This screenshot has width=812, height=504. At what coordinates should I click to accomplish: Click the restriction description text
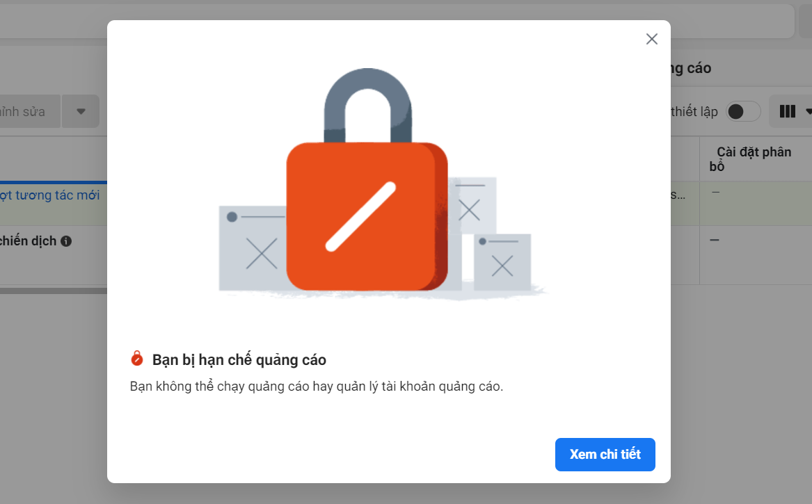[x=317, y=387]
